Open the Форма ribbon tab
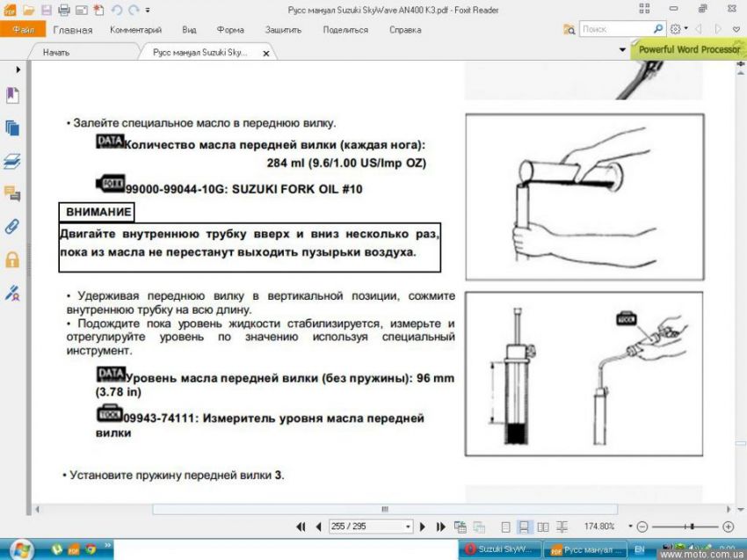The height and width of the screenshot is (560, 747). [230, 30]
